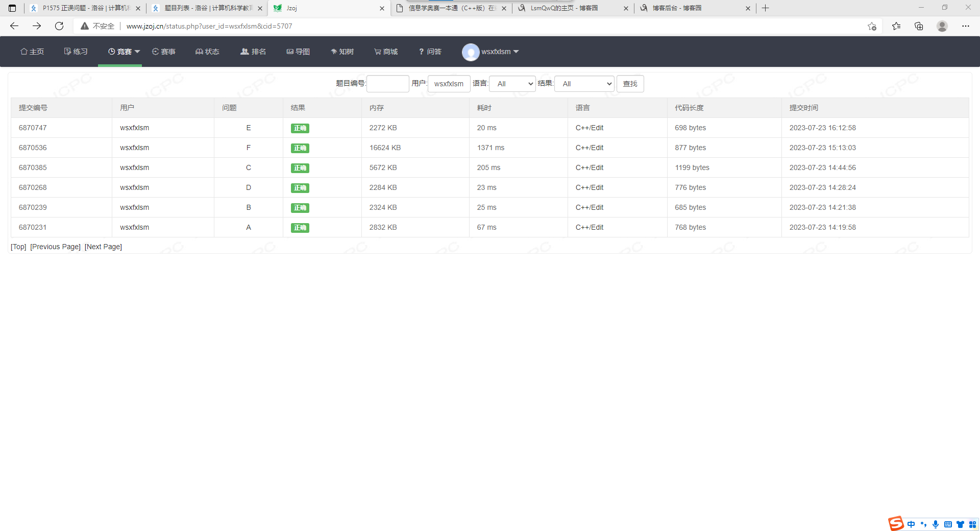
Task: Open problem D from submission row
Action: point(249,187)
